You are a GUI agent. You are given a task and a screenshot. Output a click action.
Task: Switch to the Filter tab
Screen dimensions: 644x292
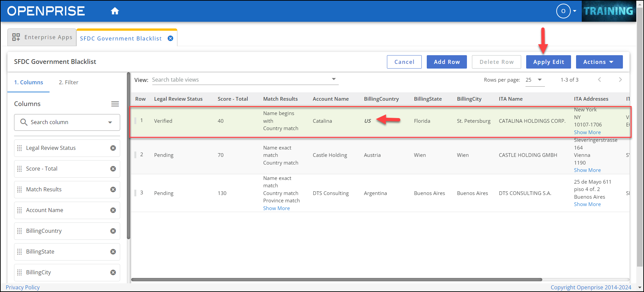coord(68,82)
